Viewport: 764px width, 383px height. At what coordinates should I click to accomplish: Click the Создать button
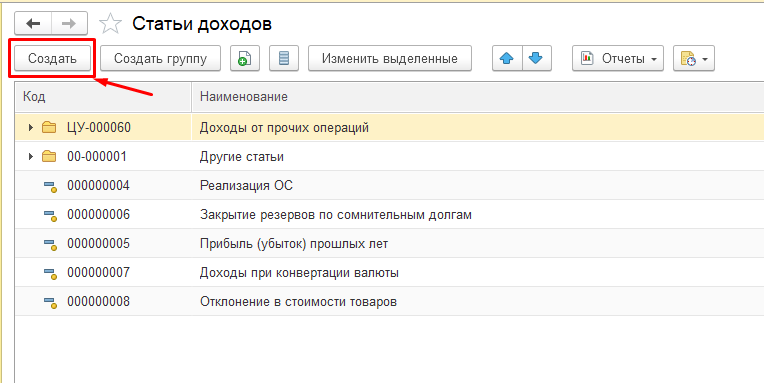coord(52,58)
